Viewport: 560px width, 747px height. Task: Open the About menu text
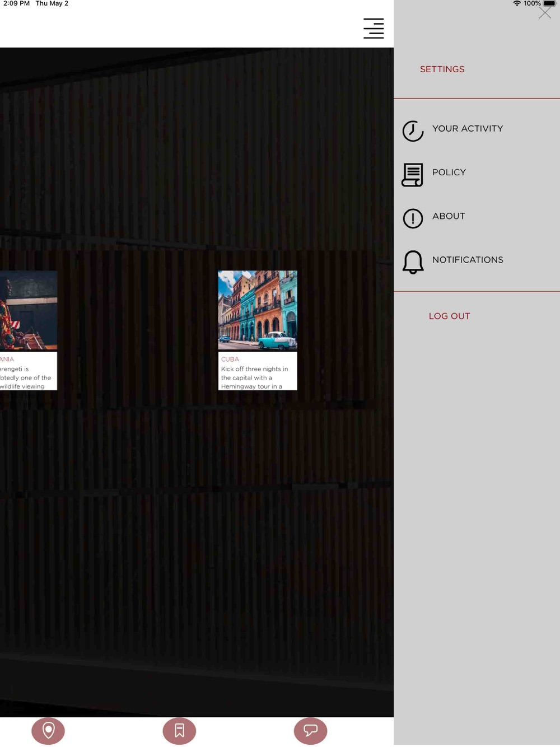(448, 216)
